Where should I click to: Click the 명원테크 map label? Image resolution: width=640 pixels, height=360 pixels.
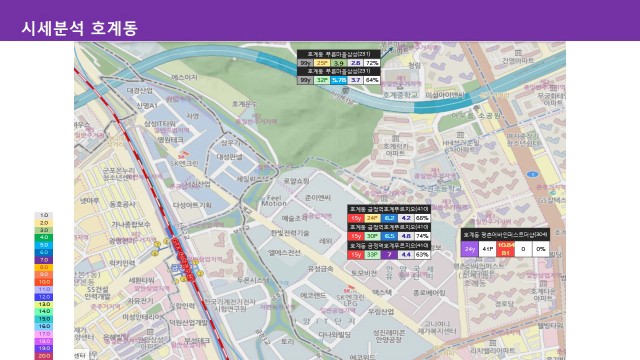(171, 140)
